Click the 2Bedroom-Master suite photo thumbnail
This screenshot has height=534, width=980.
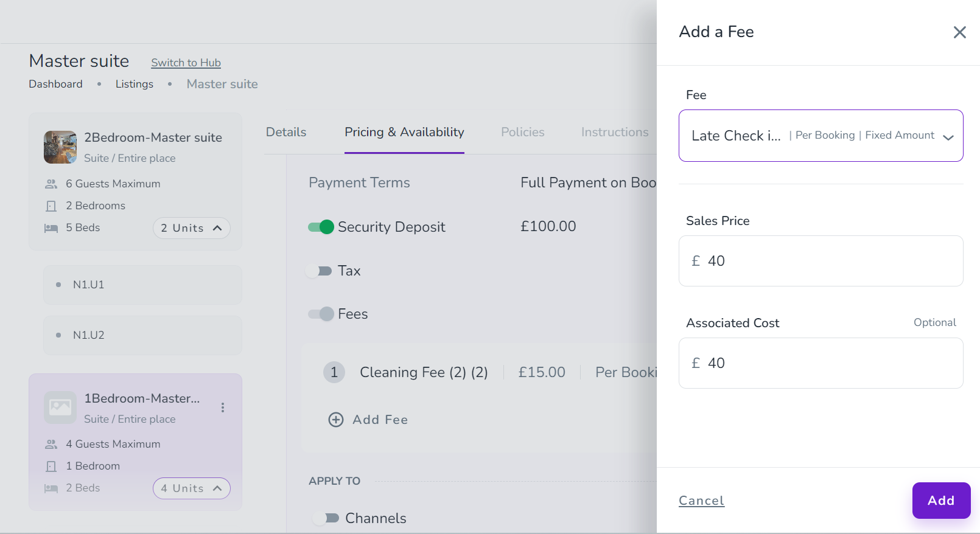click(60, 147)
